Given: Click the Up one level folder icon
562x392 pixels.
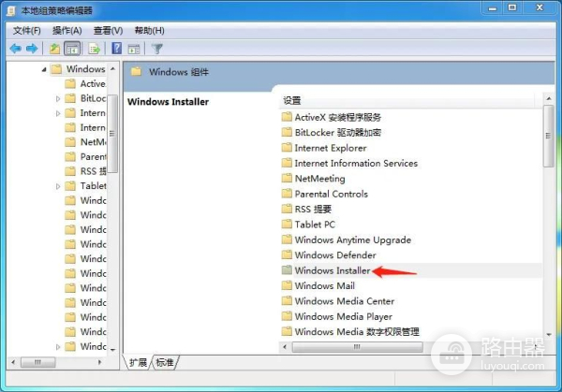Looking at the screenshot, I should [x=54, y=49].
